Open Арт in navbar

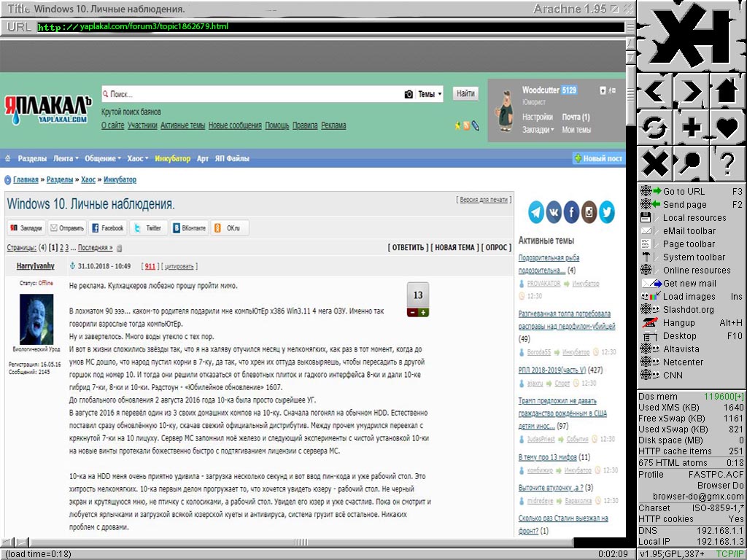click(x=203, y=158)
